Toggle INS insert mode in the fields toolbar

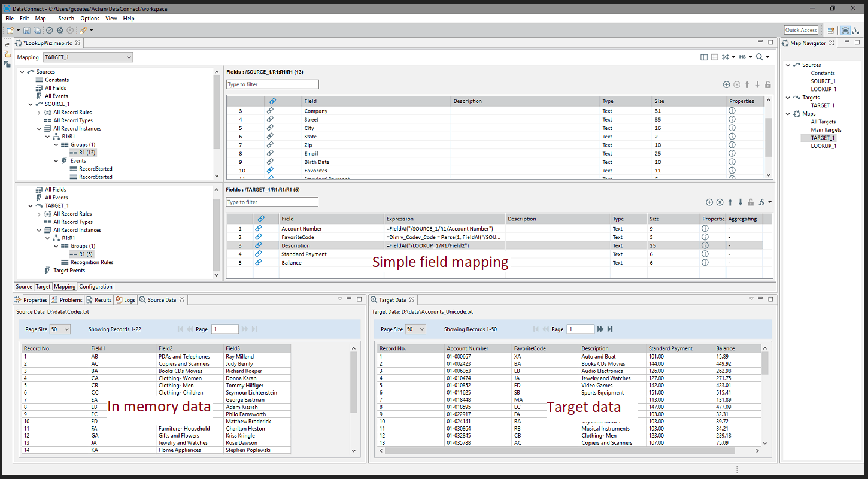pyautogui.click(x=742, y=57)
